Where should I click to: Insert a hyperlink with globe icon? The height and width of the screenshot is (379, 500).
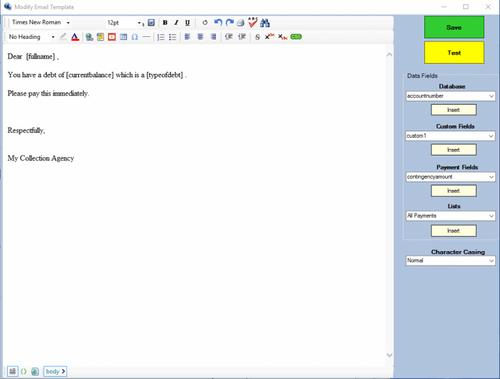point(89,37)
